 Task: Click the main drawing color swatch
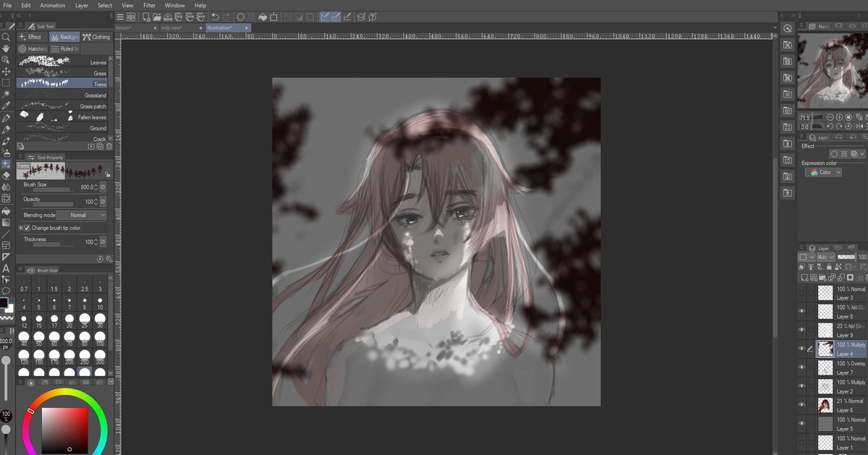[x=4, y=303]
